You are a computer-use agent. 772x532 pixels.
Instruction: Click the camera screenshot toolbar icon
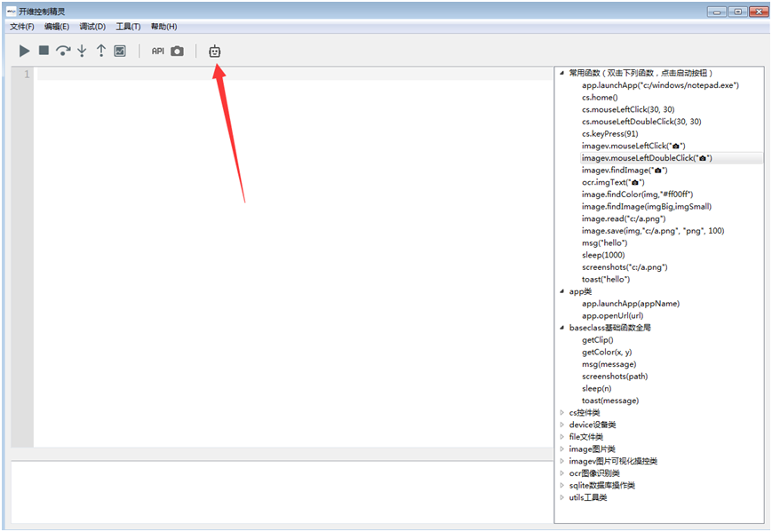(178, 51)
